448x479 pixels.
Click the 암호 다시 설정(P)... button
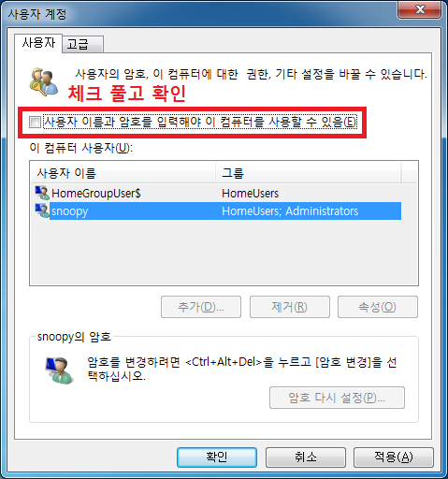337,398
